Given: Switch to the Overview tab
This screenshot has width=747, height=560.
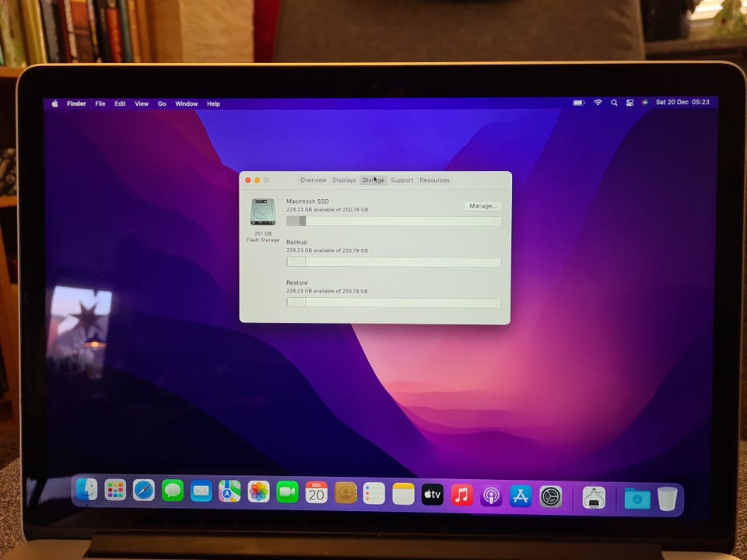Looking at the screenshot, I should [x=313, y=180].
